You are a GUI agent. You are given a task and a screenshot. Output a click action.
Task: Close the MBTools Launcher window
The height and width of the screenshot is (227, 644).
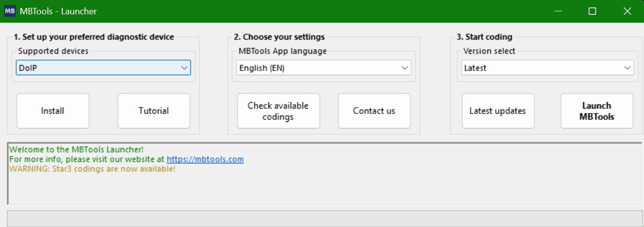(x=627, y=11)
